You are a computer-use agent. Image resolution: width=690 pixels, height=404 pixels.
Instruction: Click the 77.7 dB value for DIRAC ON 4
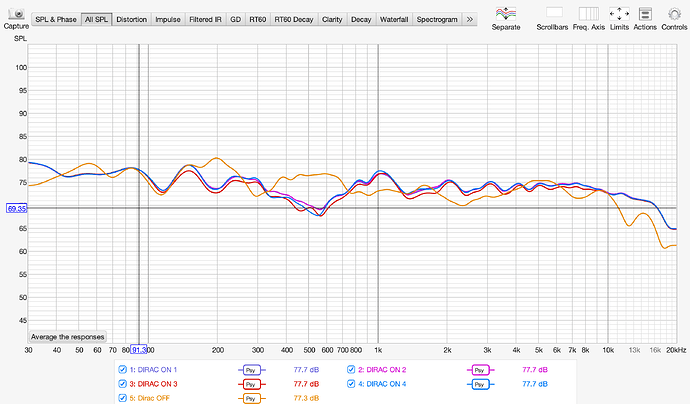pos(535,384)
